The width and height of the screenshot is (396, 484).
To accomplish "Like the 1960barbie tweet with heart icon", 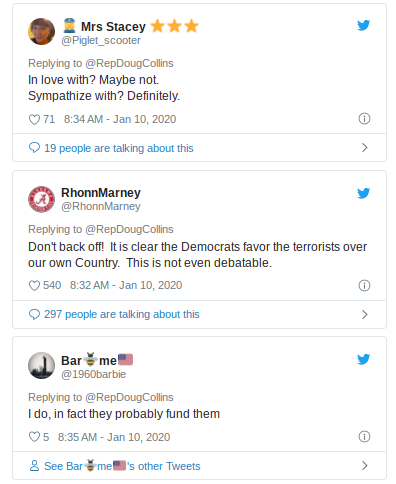I will click(34, 437).
